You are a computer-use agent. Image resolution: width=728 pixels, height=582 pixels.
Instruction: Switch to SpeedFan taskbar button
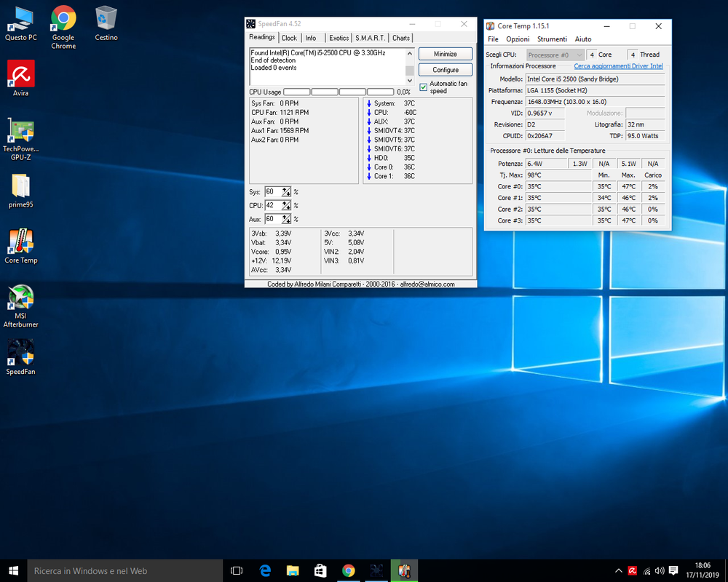click(376, 570)
